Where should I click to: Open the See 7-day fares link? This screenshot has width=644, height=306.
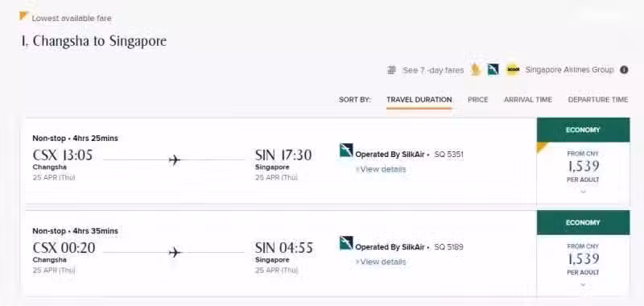[433, 70]
